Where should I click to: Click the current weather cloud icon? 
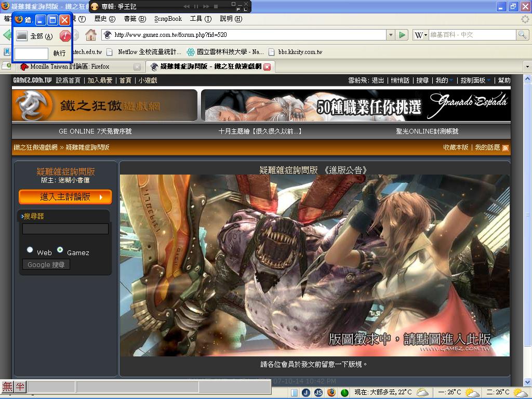[x=422, y=393]
